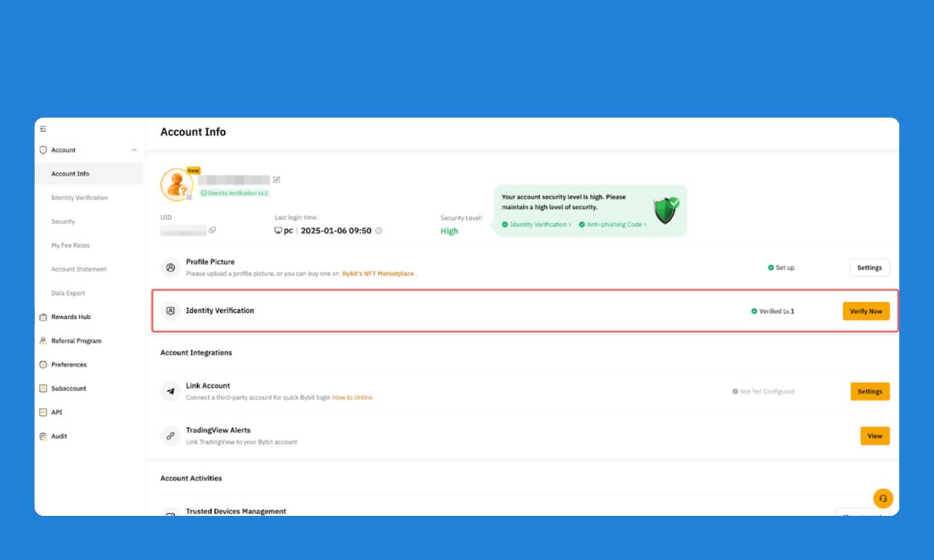Collapse the sidebar with the hamburger icon

[x=43, y=128]
